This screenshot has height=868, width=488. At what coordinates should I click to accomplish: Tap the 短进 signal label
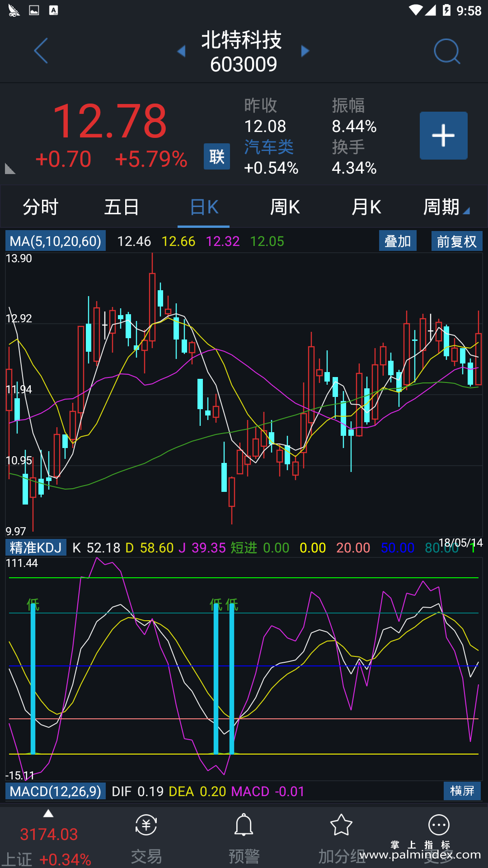pos(244,548)
